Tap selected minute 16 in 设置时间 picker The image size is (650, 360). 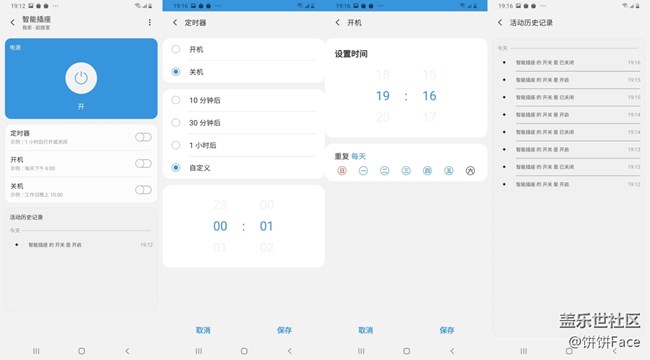(429, 96)
